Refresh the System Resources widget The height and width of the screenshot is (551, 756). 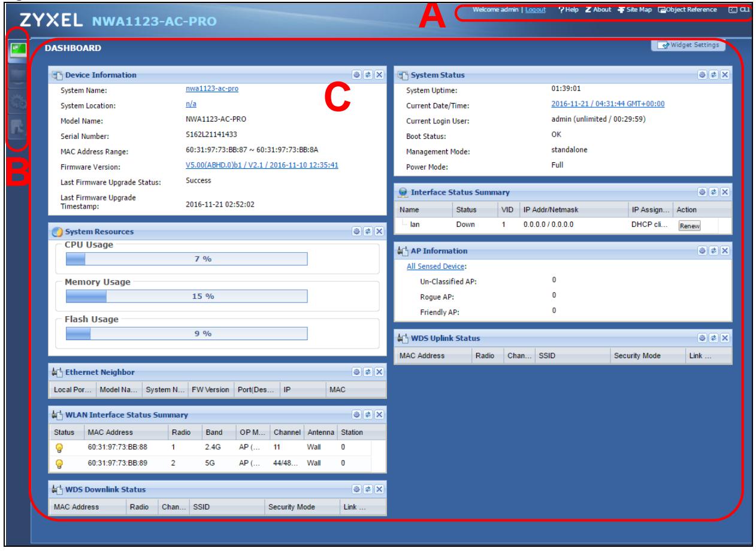(368, 231)
